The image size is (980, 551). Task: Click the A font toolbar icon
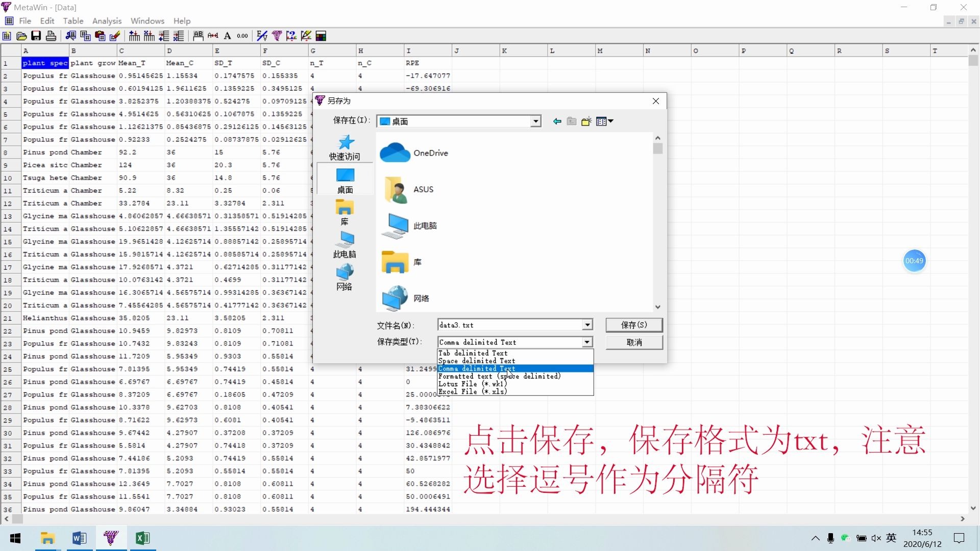click(228, 36)
